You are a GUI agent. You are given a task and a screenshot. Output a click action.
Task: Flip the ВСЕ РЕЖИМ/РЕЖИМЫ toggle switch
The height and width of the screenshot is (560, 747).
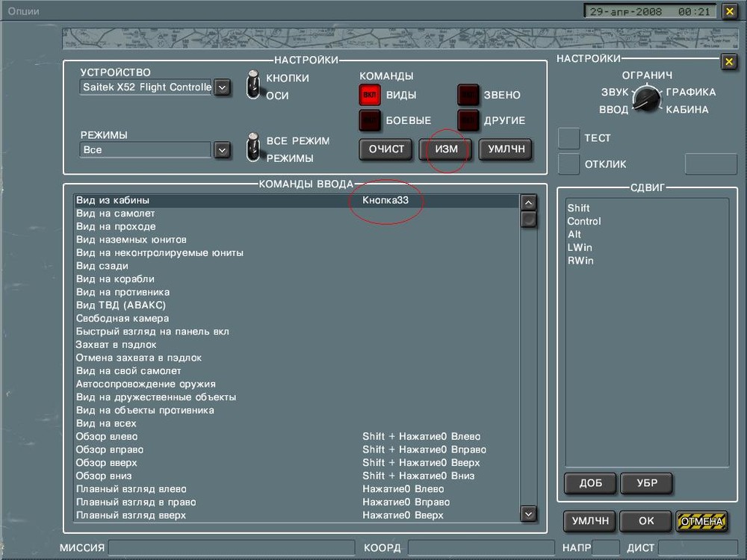(254, 149)
